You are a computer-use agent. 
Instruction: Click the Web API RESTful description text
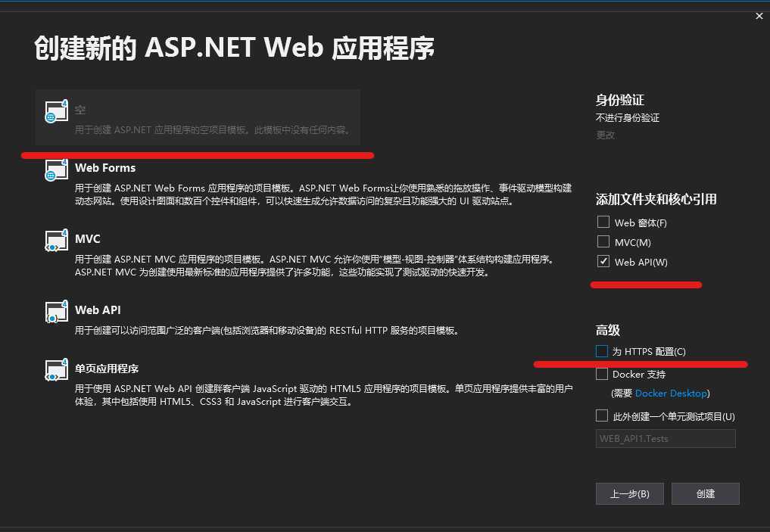[267, 330]
